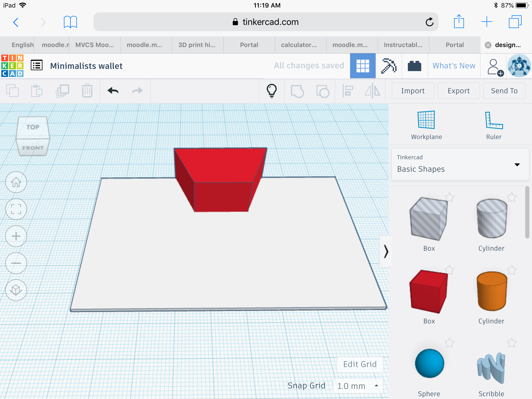The width and height of the screenshot is (532, 399).
Task: Click FRONT face of view cube
Action: pos(33,148)
